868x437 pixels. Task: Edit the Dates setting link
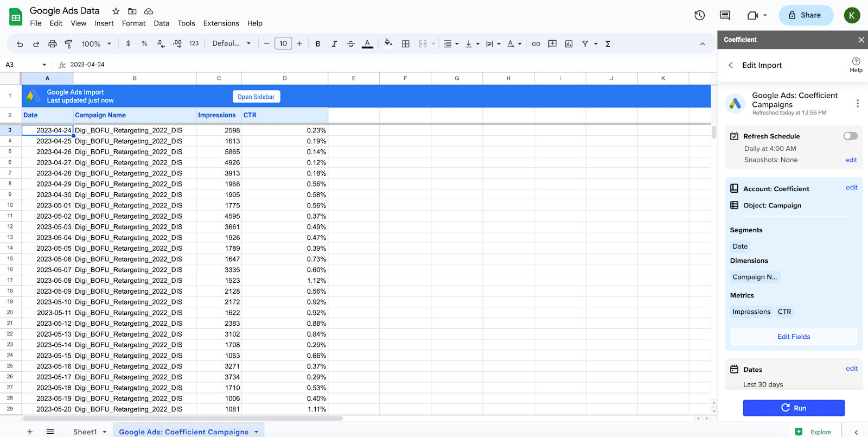852,369
